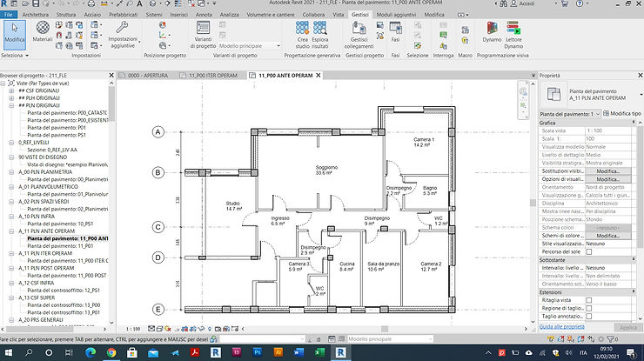Collapse the Sottostante properties section

pyautogui.click(x=634, y=259)
